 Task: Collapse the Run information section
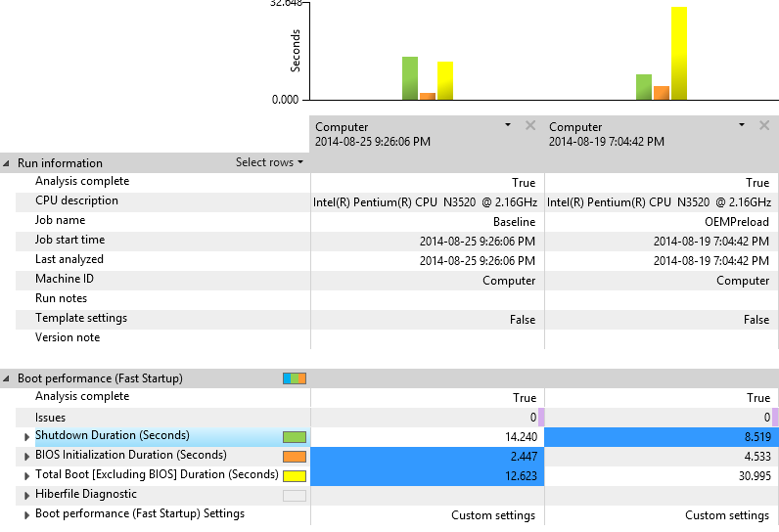[7, 163]
